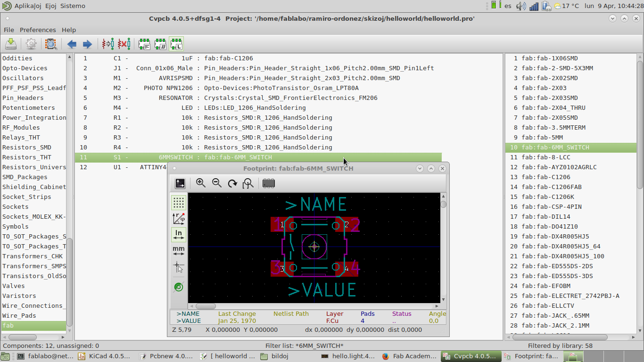The image size is (644, 362).
Task: Click the footprint viewer horizontal scrollbar handle
Action: pyautogui.click(x=206, y=306)
